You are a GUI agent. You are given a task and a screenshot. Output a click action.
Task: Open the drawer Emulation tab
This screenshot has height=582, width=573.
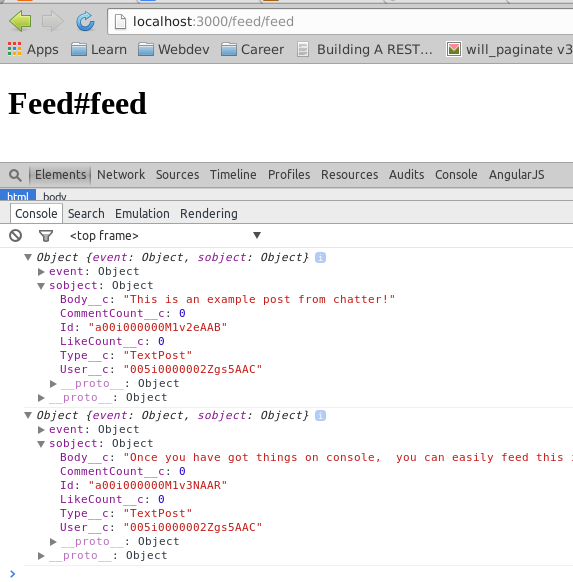tap(142, 213)
